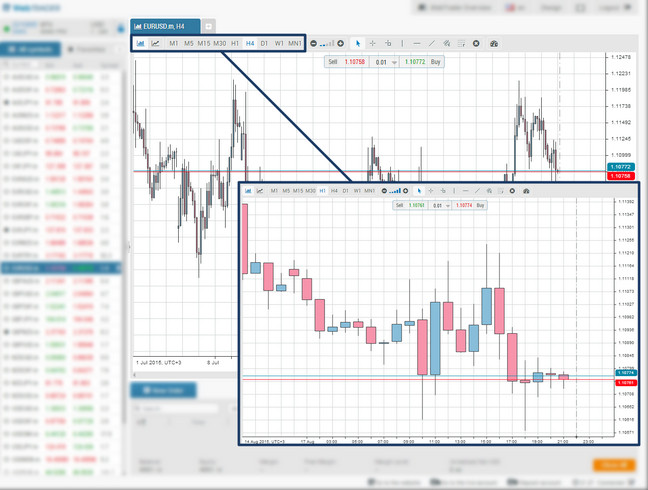Viewport: 648px width, 490px height.
Task: Select the trendline drawing tool
Action: [432, 44]
